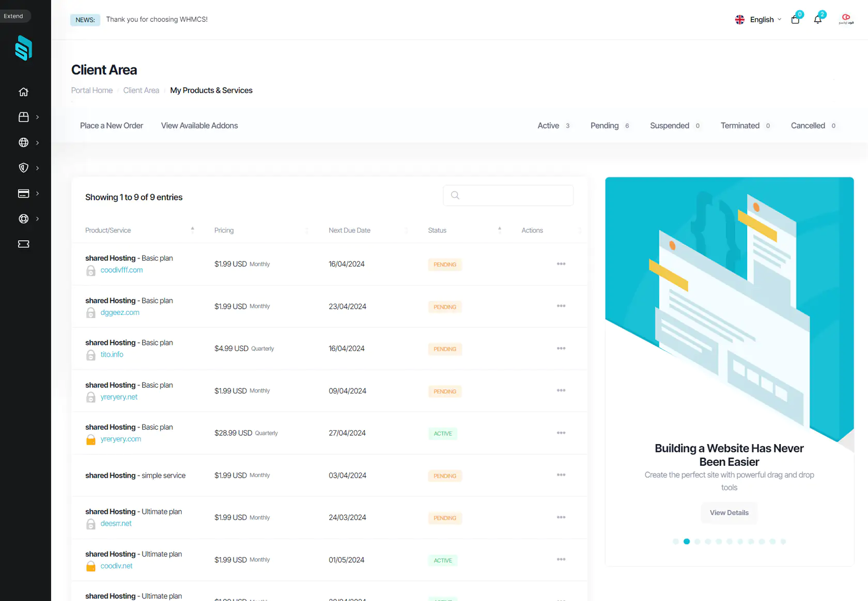
Task: Click Place a New Order
Action: click(x=112, y=125)
